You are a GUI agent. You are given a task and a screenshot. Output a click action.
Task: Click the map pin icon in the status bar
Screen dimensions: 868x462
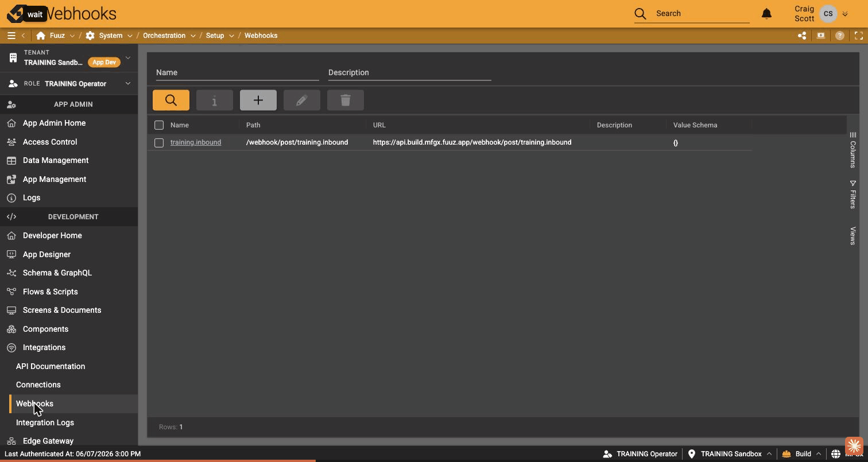point(692,454)
